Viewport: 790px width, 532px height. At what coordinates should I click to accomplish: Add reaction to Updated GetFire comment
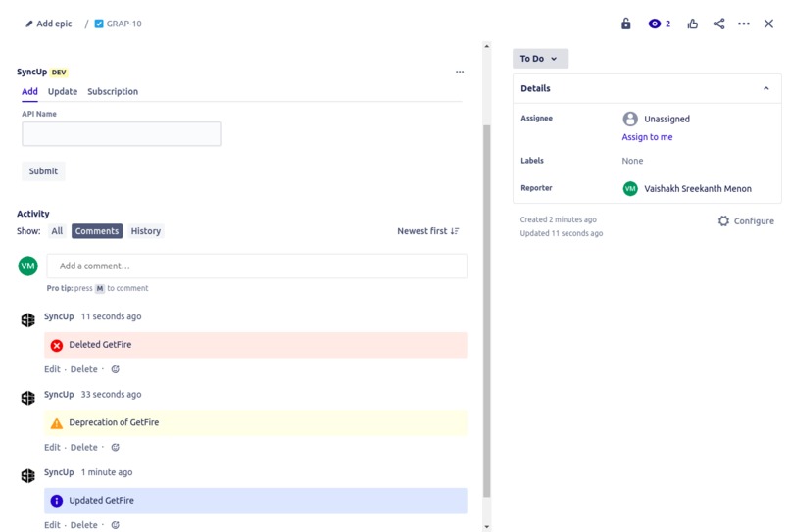115,525
